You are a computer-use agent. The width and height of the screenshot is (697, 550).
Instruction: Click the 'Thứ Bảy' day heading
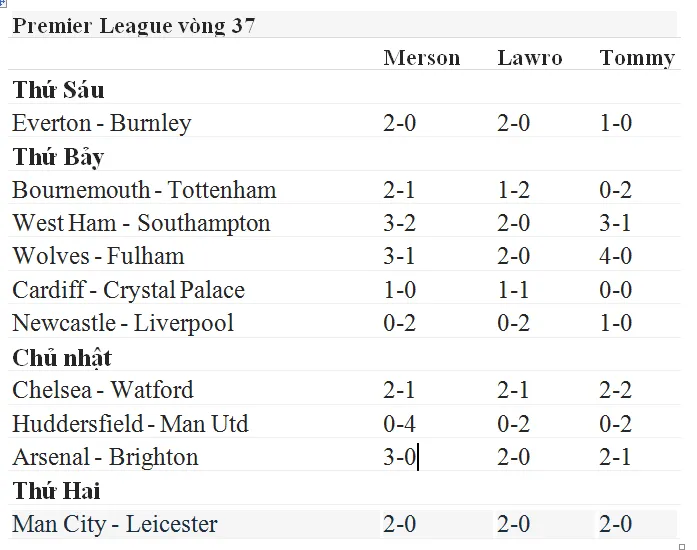coord(58,157)
